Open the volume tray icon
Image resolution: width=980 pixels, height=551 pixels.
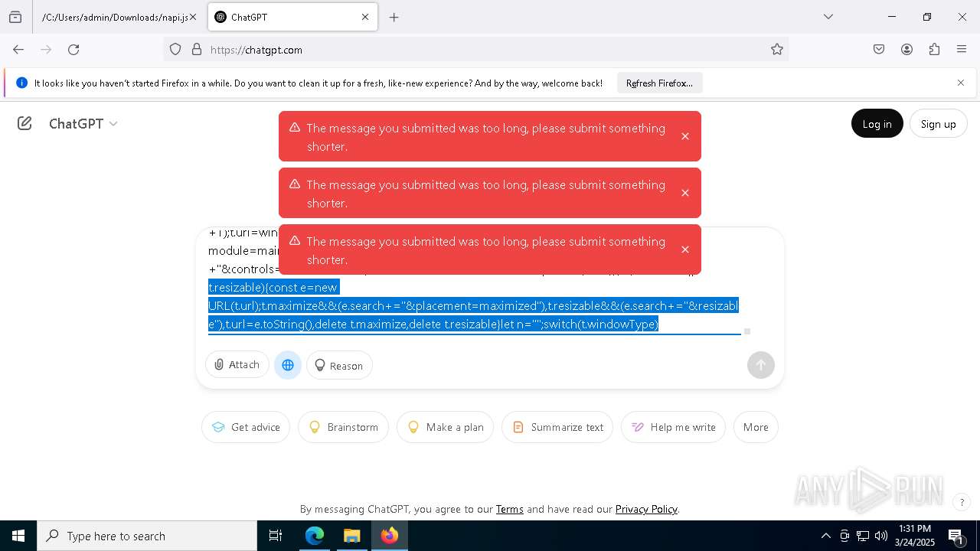[x=881, y=536]
